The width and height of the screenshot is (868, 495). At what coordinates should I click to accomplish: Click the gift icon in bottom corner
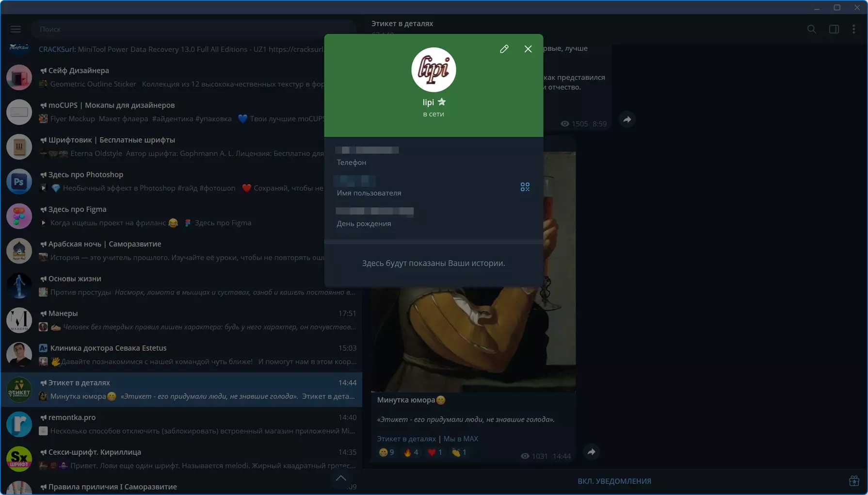click(x=854, y=481)
